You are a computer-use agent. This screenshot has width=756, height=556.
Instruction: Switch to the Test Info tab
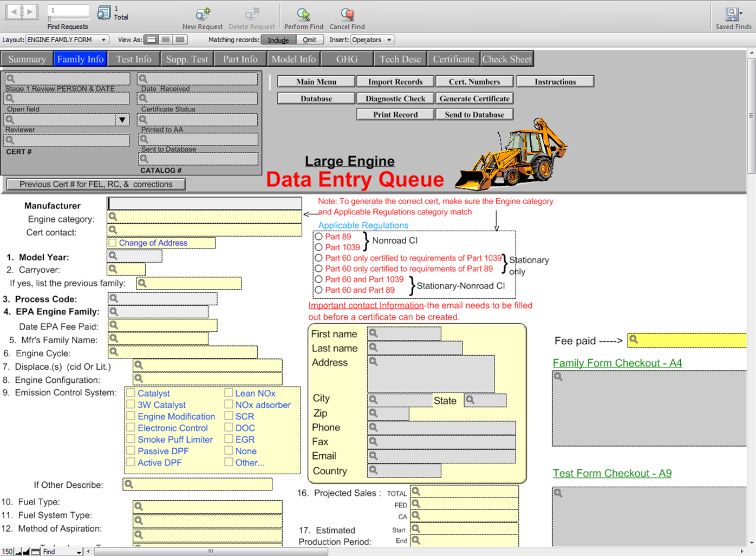[134, 59]
